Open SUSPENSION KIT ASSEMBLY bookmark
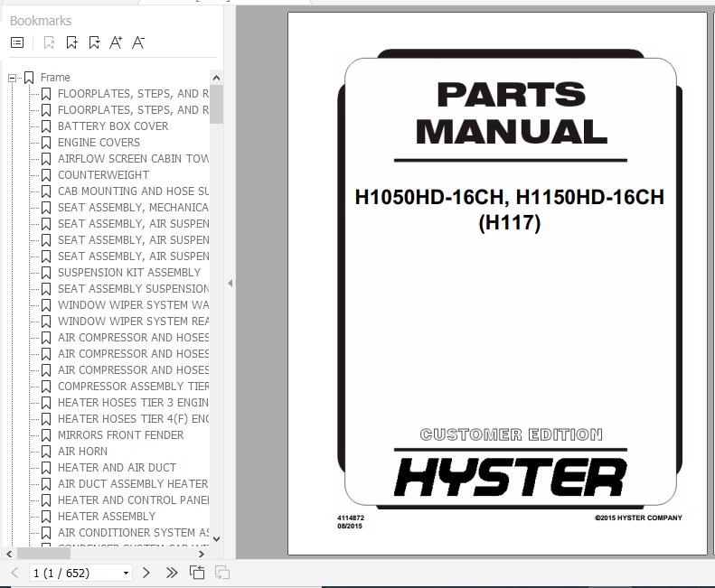Screen dimensions: 715x588 (129, 273)
